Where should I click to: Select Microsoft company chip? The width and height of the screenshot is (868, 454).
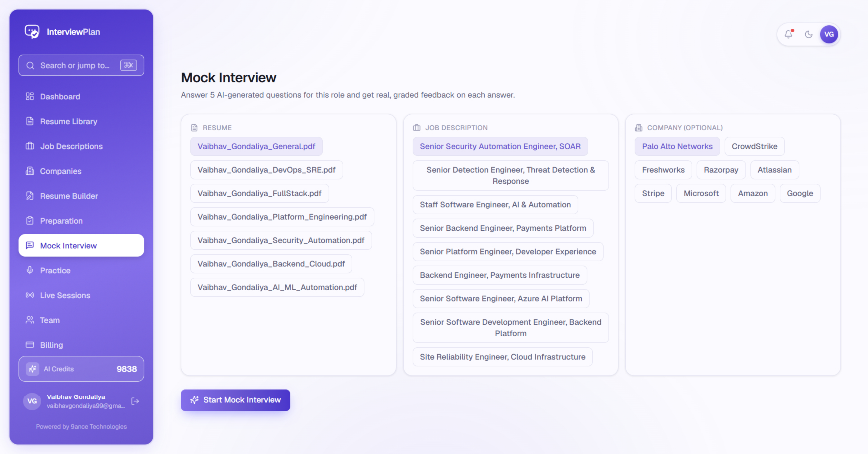coord(701,193)
